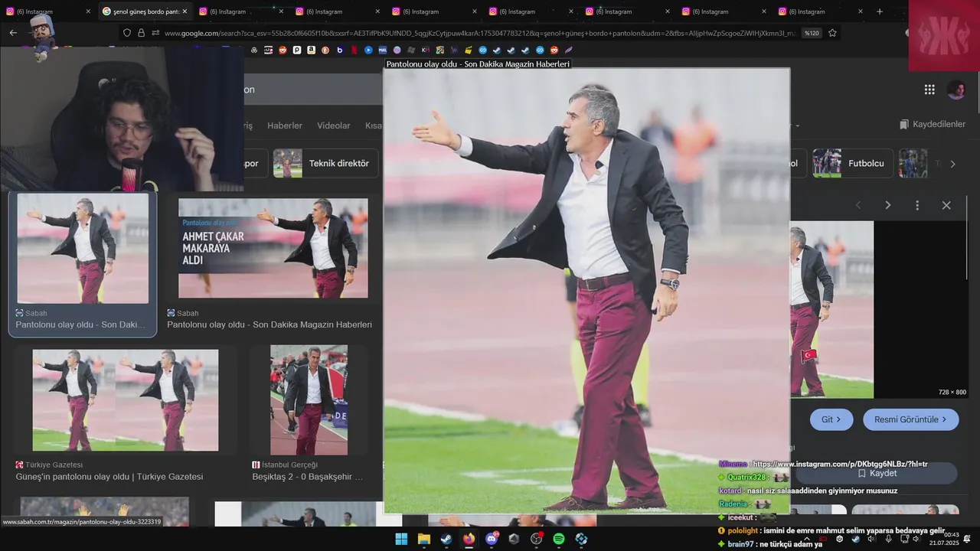Image resolution: width=980 pixels, height=551 pixels.
Task: Save the image with Kaydet
Action: pos(877,473)
